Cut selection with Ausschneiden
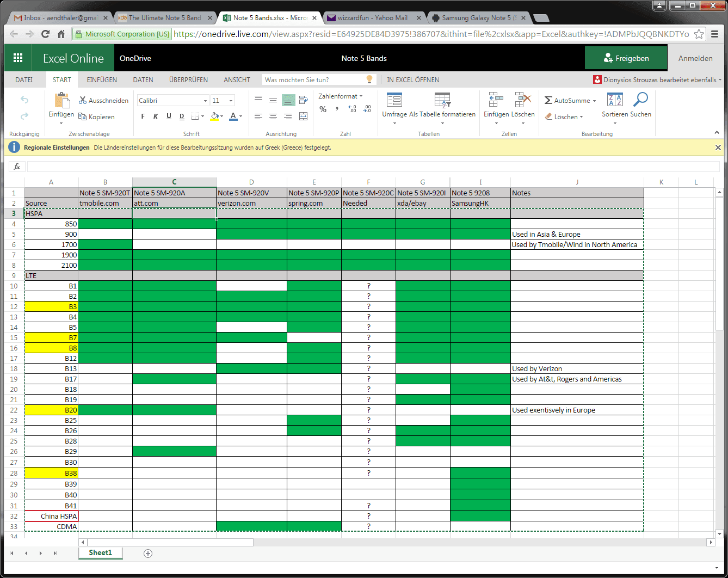Screen dimensions: 728x578 click(x=104, y=101)
